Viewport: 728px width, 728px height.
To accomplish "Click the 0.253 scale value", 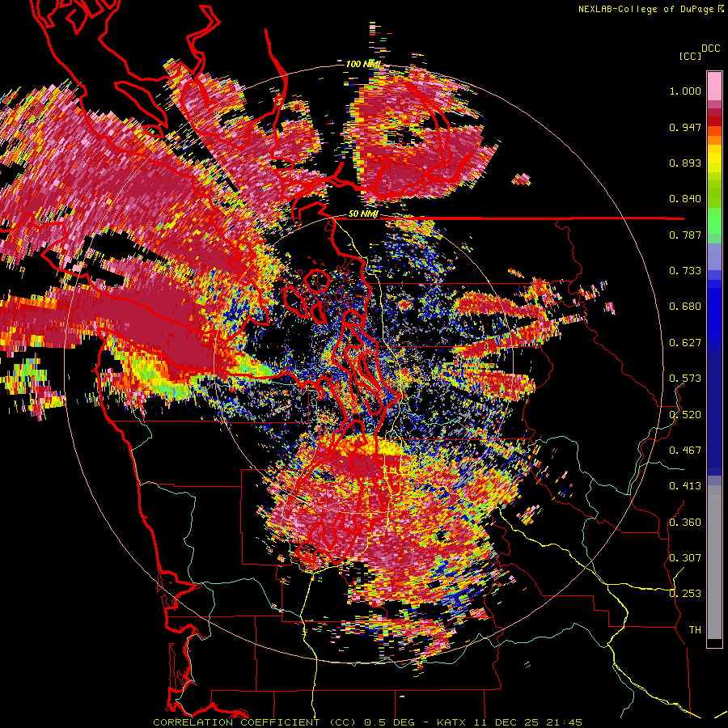I will pos(685,594).
